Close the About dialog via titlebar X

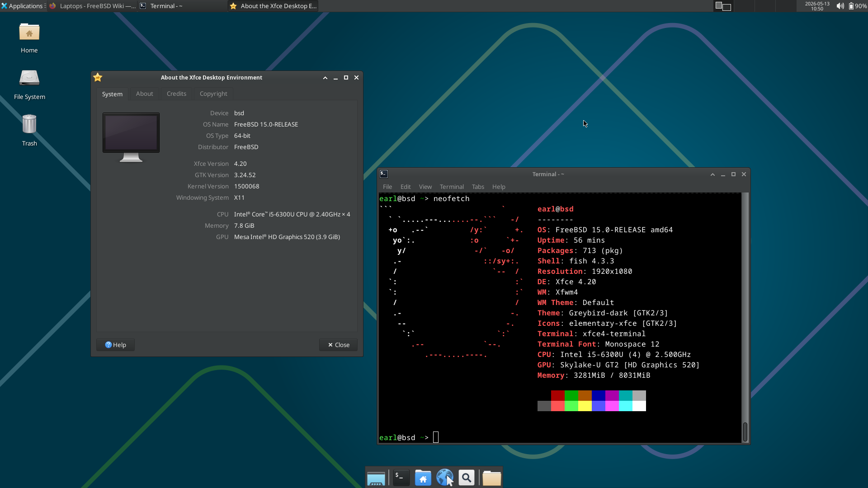(x=356, y=78)
